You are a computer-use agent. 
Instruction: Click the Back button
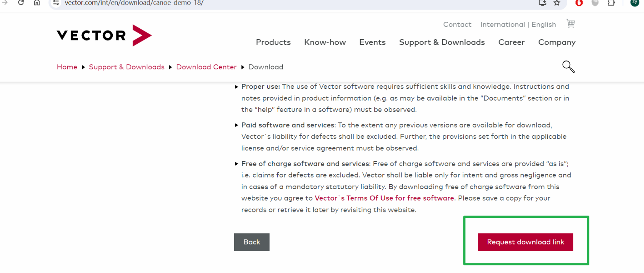coord(252,242)
